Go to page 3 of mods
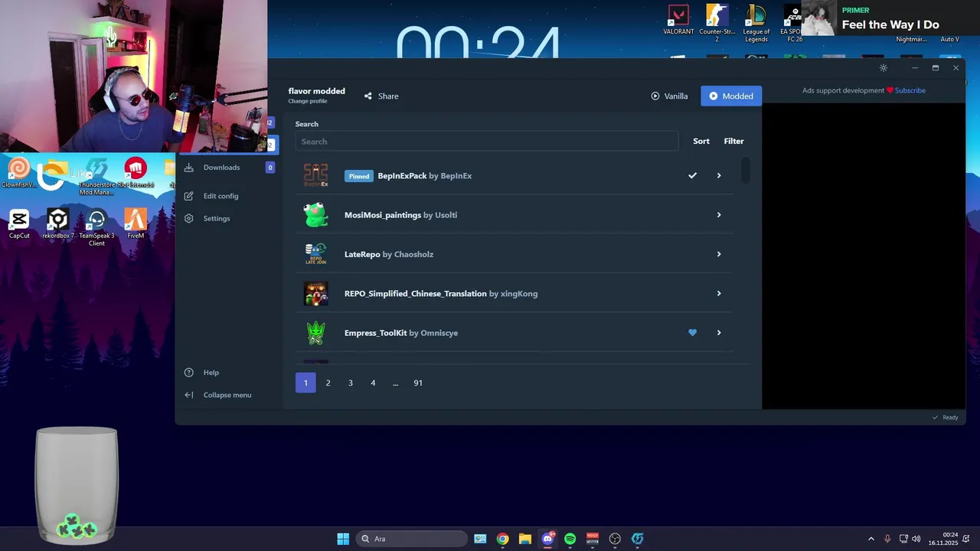This screenshot has height=551, width=980. point(351,383)
